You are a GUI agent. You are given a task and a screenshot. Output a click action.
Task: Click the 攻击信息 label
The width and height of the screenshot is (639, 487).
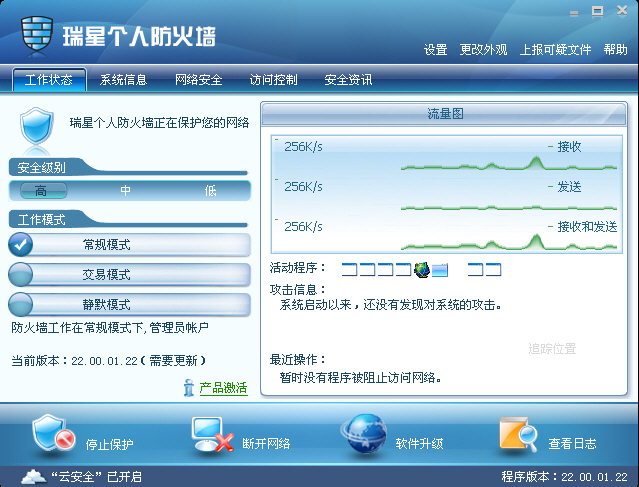[297, 290]
